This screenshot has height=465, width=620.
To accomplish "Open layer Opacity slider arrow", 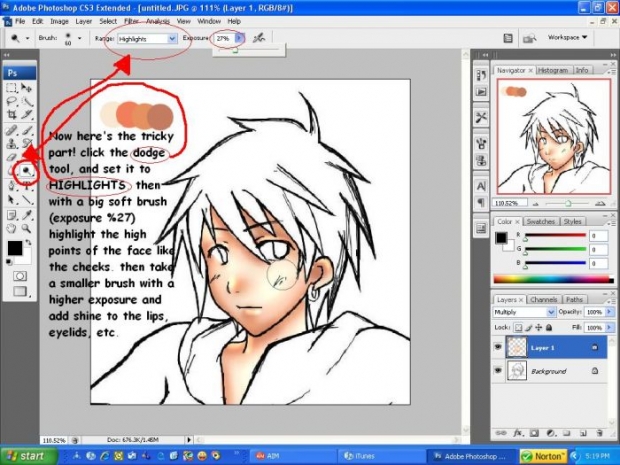I will tap(609, 312).
